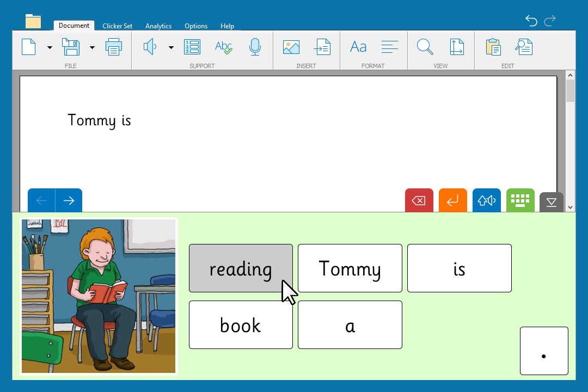
Task: Toggle the green on-screen keyboard button
Action: [x=520, y=200]
